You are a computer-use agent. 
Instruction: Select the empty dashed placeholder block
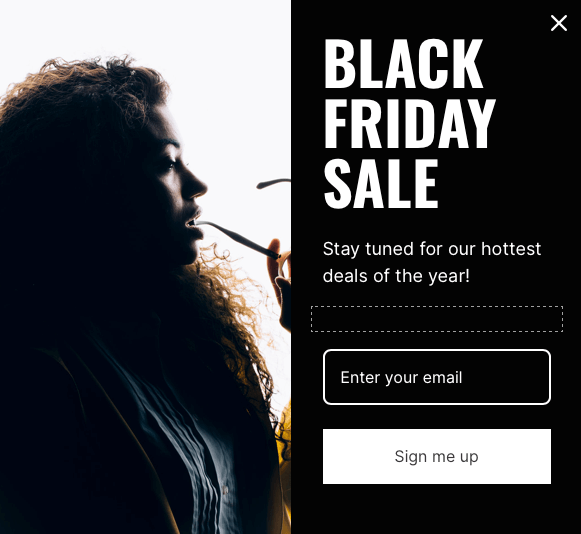[436, 319]
